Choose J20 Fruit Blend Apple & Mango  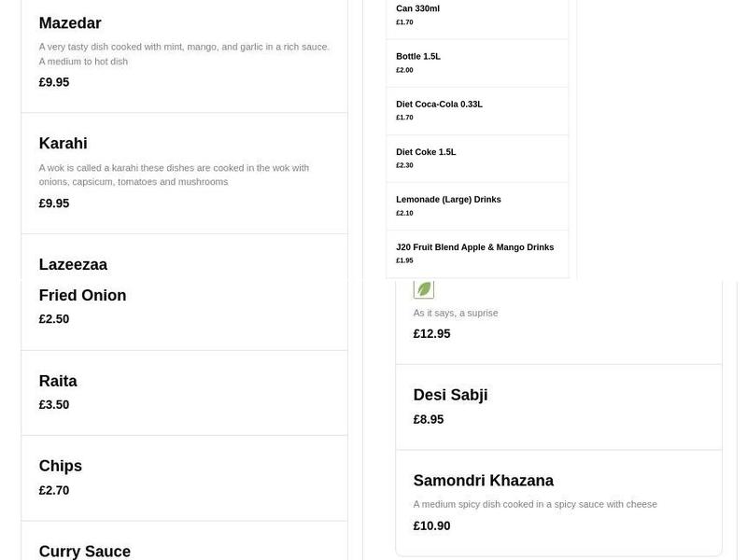pyautogui.click(x=474, y=247)
